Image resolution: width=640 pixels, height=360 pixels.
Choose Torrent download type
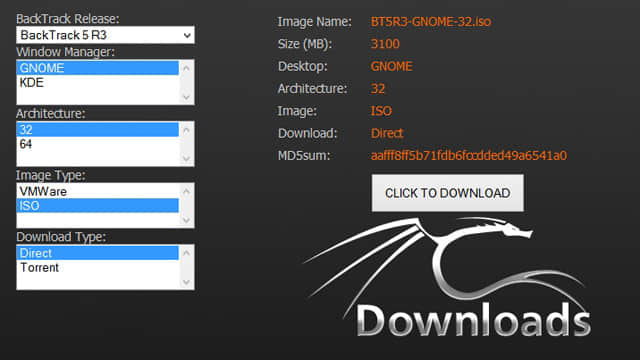tap(98, 267)
